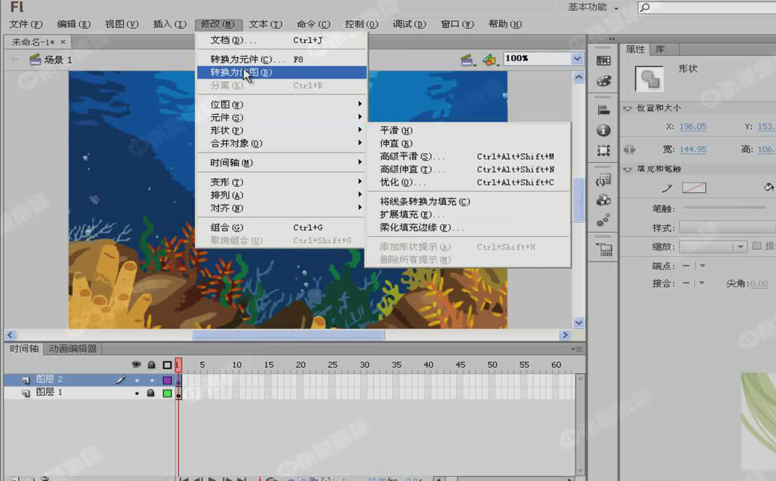Collapse the 填充和笔触 section
This screenshot has height=481, width=776.
click(627, 169)
